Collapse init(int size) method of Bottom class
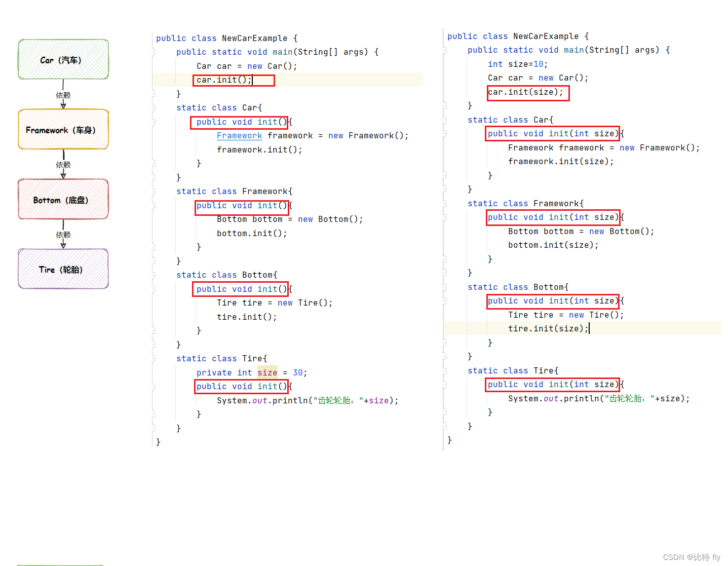Viewport: 728px width, 566px height. click(444, 301)
